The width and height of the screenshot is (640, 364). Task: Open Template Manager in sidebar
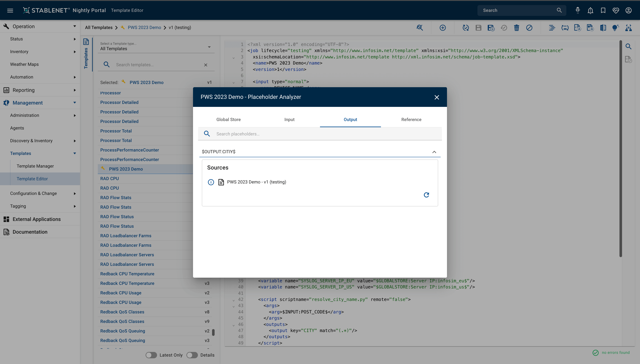tap(35, 166)
